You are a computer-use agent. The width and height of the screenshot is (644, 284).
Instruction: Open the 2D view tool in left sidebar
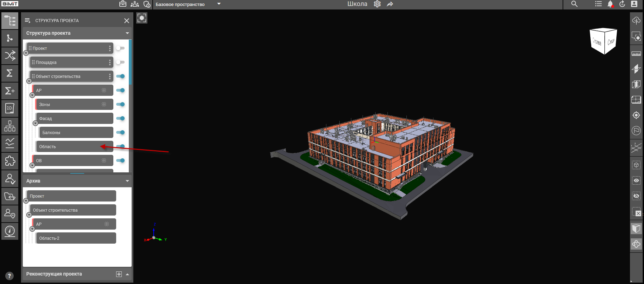pos(9,108)
